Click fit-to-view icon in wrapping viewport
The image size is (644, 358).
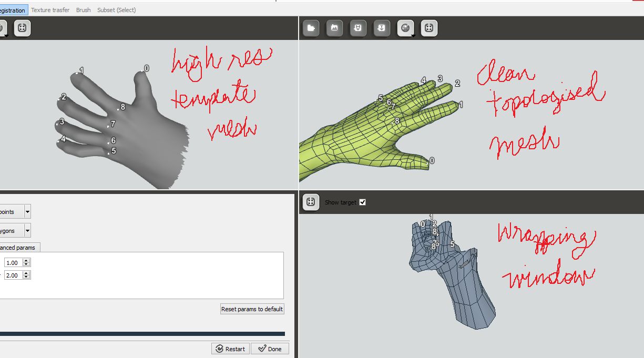click(311, 202)
